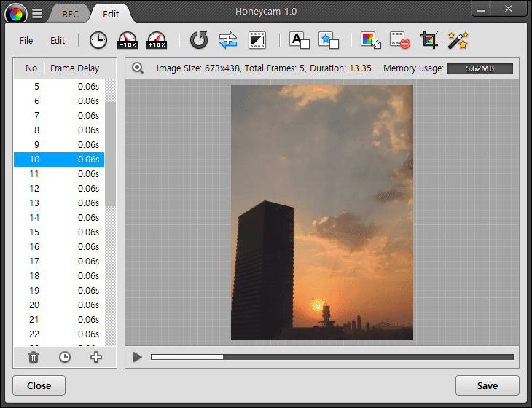Screen dimensions: 532x408
Task: Increase speed with the +10% gauge icon
Action: (x=157, y=40)
